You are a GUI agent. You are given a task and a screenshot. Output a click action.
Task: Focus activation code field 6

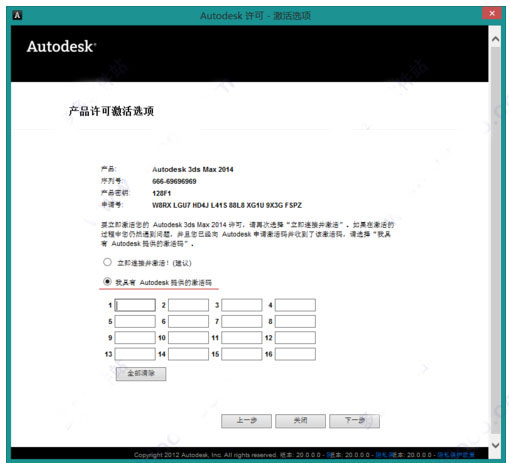[188, 321]
